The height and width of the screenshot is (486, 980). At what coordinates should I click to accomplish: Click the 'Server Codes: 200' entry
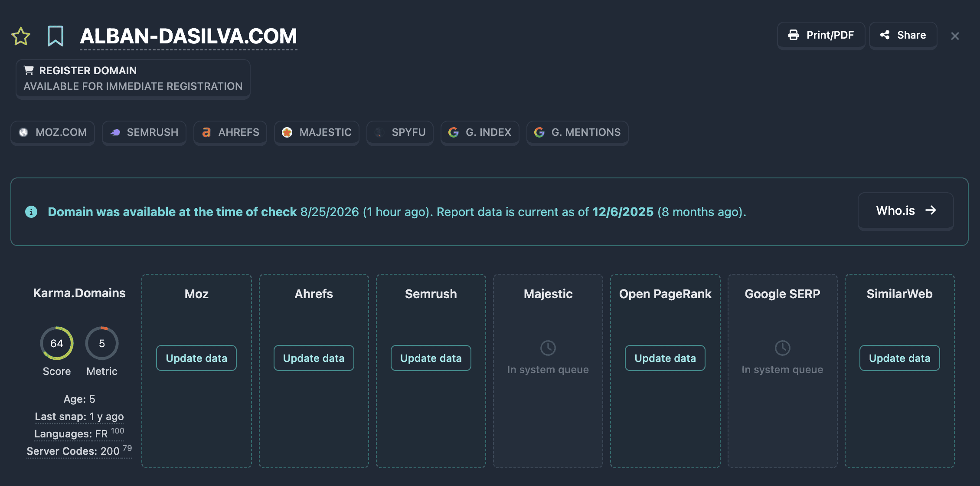coord(79,450)
